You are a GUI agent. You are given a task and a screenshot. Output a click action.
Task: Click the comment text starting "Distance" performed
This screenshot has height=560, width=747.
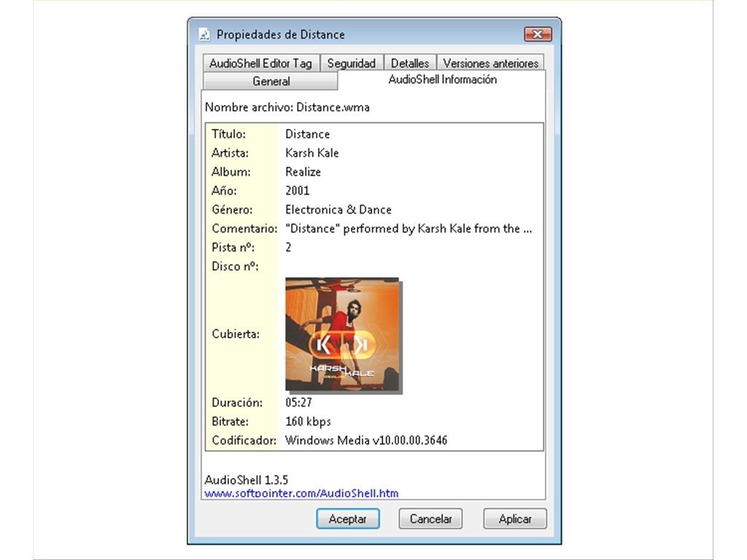click(x=409, y=228)
